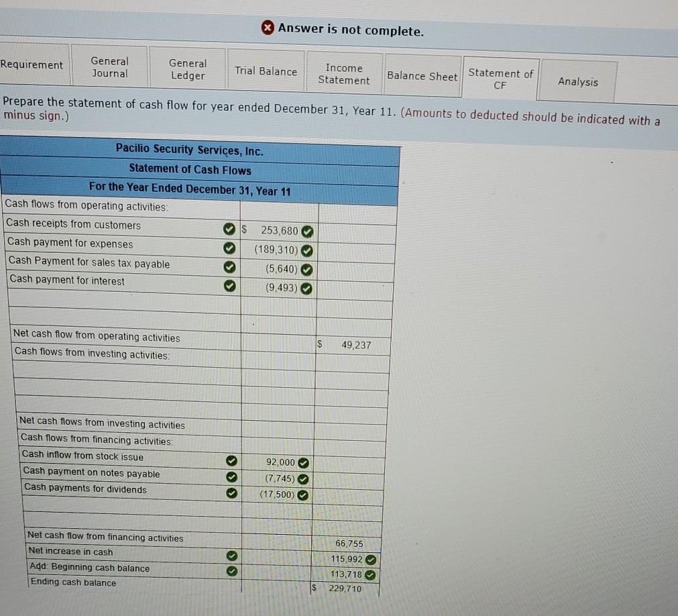Screen dimensions: 678x616
Task: Select Cash payments for dividends label
Action: tap(85, 488)
